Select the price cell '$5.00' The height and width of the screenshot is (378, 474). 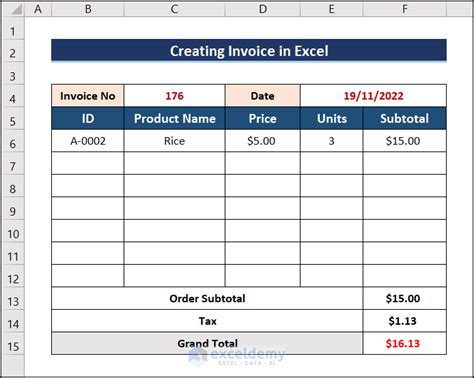[x=263, y=141]
